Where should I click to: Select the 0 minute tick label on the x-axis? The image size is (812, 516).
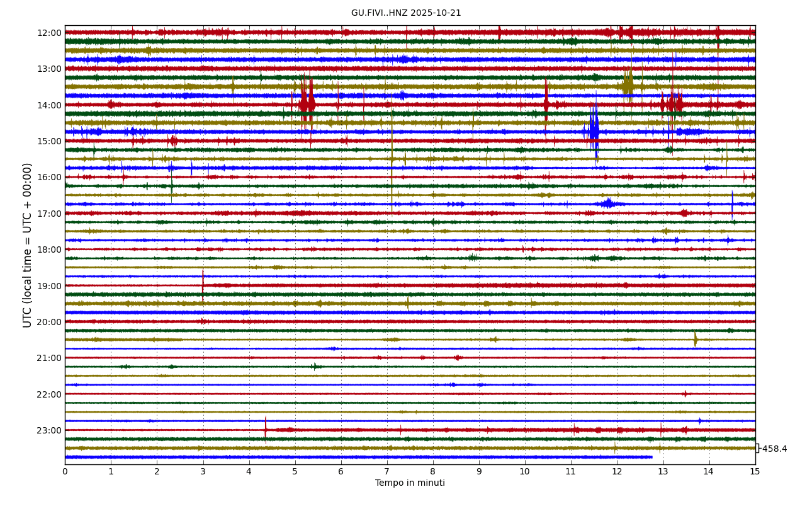65,471
